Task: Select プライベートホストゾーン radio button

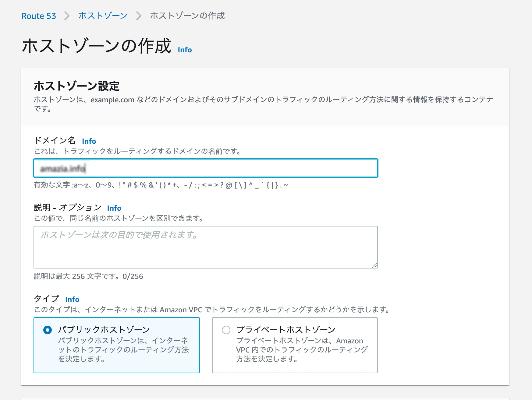Action: click(x=226, y=330)
